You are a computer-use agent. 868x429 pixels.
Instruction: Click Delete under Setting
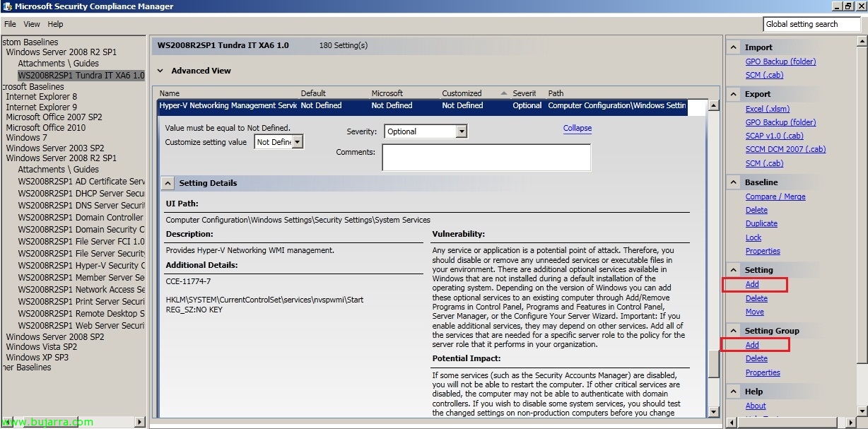[756, 298]
